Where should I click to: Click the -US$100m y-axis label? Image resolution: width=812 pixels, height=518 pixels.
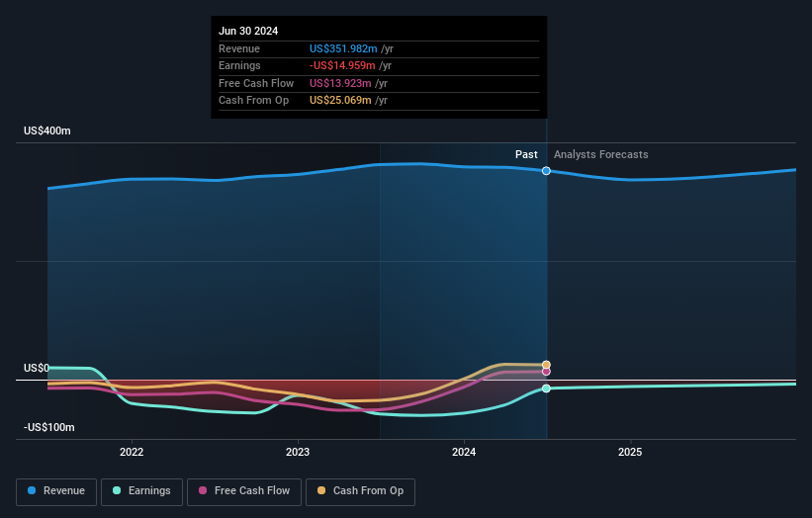tap(49, 427)
